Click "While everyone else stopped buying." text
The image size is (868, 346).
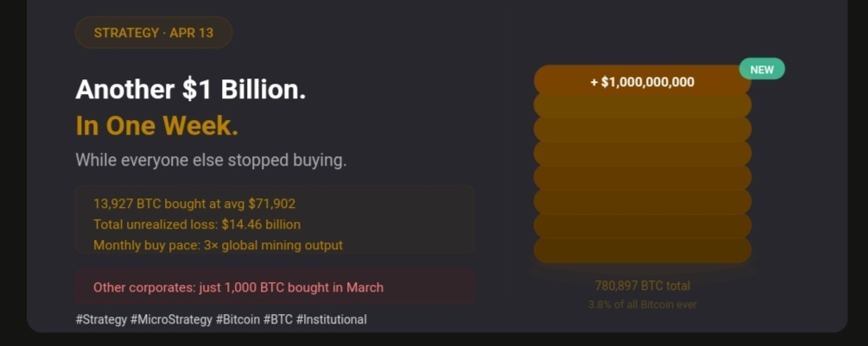(x=211, y=160)
